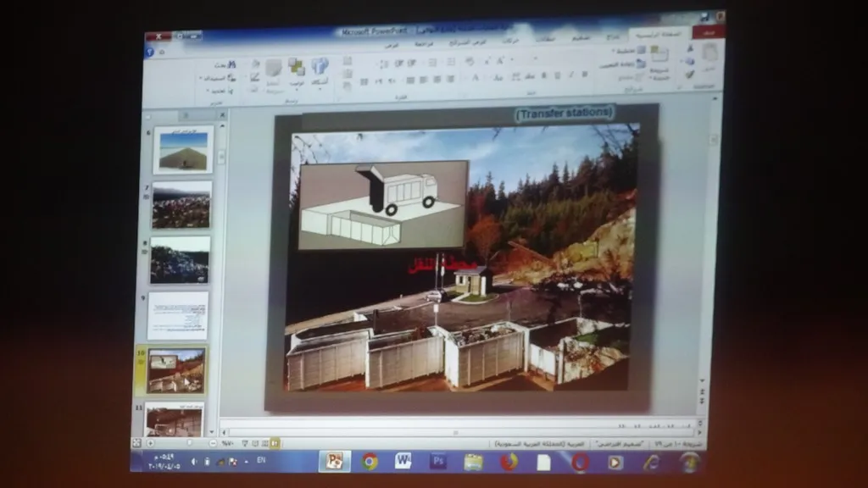This screenshot has width=868, height=488.
Task: Switch to Word on the taskbar
Action: coord(403,461)
